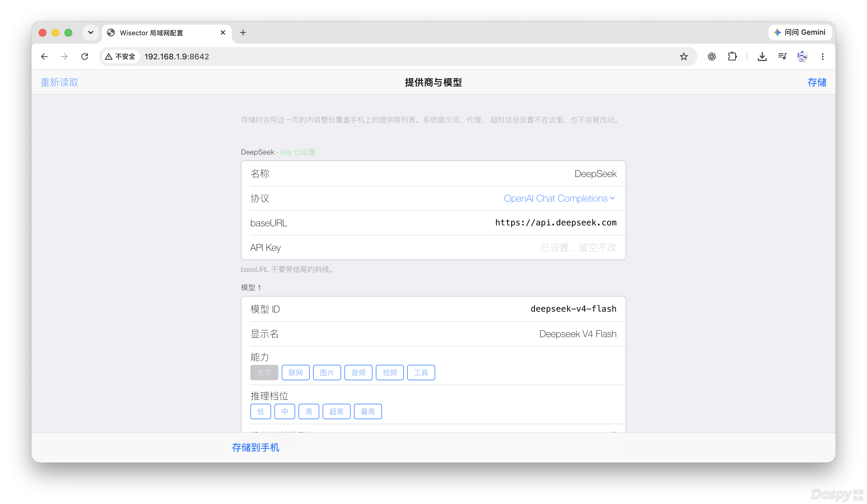Click 存储 in the page header
Image resolution: width=867 pixels, height=504 pixels.
pyautogui.click(x=817, y=82)
